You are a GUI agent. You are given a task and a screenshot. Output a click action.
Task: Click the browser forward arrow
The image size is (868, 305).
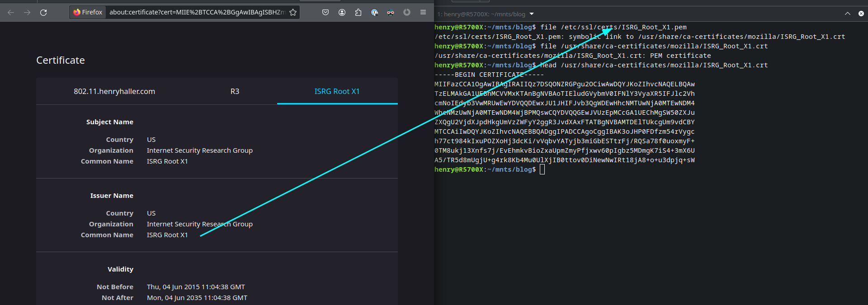(27, 13)
